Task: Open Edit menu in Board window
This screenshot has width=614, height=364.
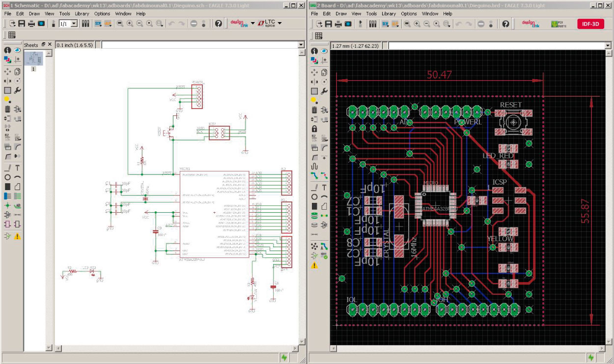Action: (x=327, y=14)
